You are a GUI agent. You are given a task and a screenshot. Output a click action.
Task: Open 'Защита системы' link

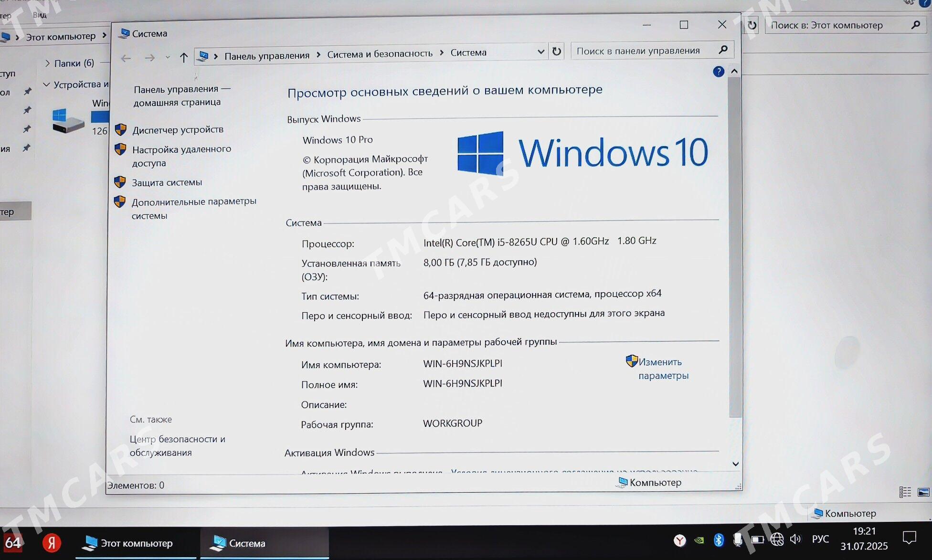167,182
